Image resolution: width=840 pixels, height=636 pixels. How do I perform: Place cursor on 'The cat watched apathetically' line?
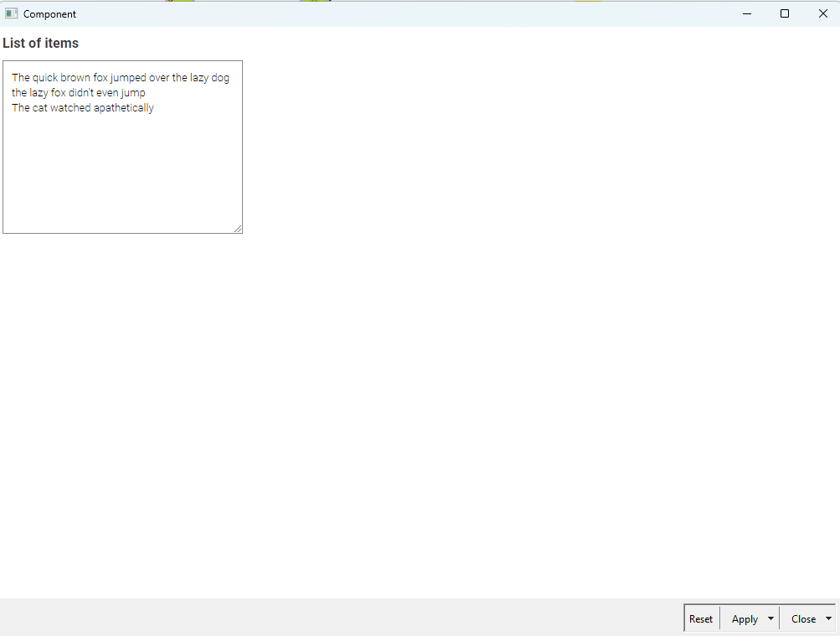83,108
